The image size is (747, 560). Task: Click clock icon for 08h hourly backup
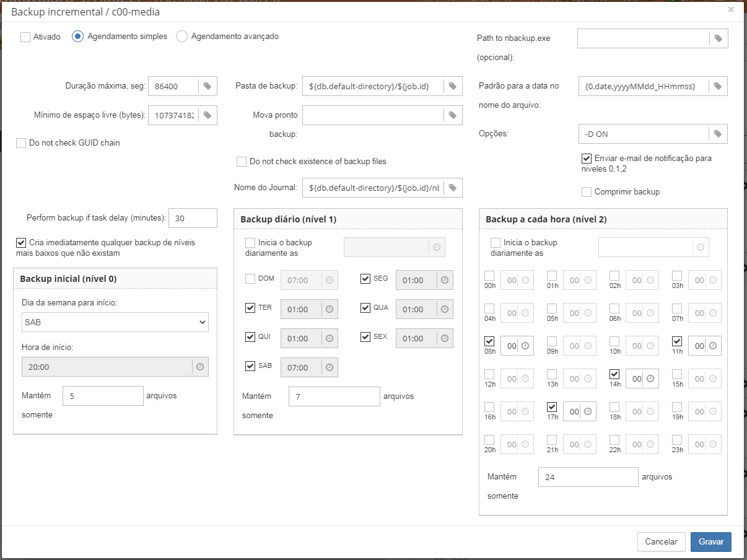coord(525,346)
